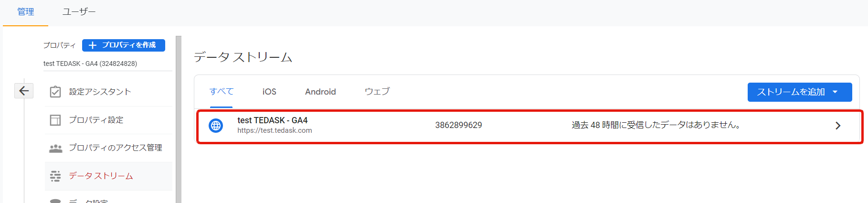Click the back arrow icon in sidebar
This screenshot has height=203, width=868.
[24, 91]
